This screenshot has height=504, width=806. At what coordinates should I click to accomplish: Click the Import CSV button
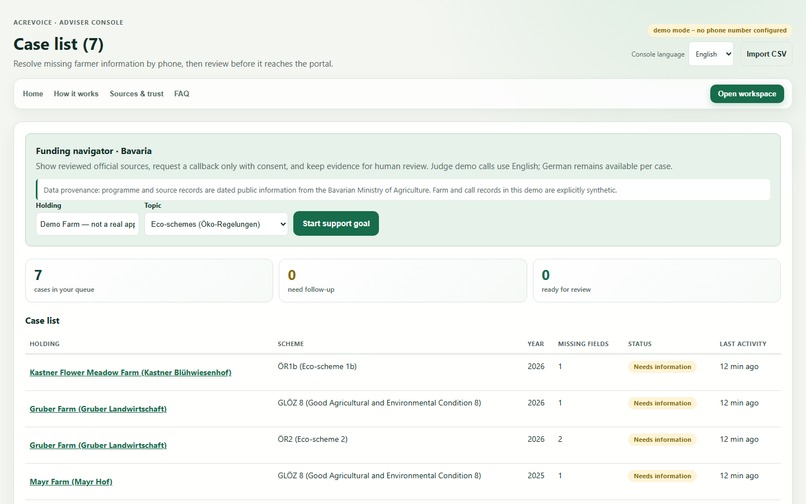pyautogui.click(x=766, y=54)
